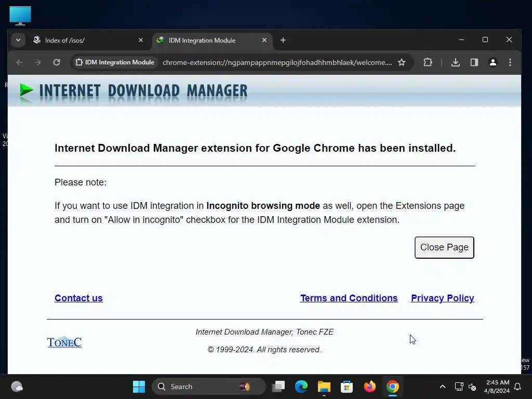This screenshot has width=532, height=399.
Task: Close the Index of /isos/ tab
Action: tap(141, 40)
